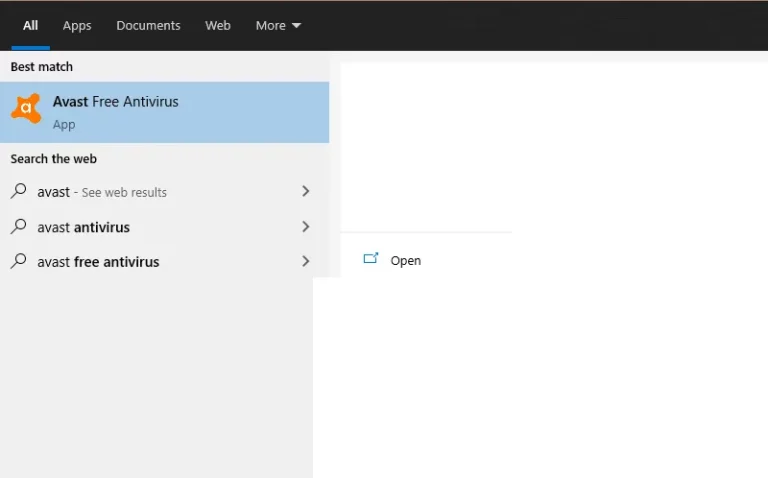Expand the 'avast antivirus' suggestion arrow
This screenshot has height=478, width=768.
(x=306, y=226)
